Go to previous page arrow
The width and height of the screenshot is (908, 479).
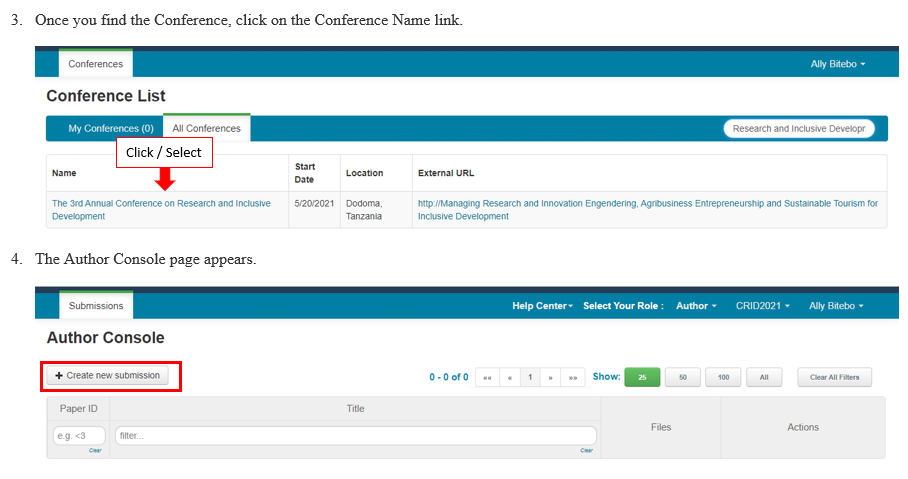click(x=509, y=377)
